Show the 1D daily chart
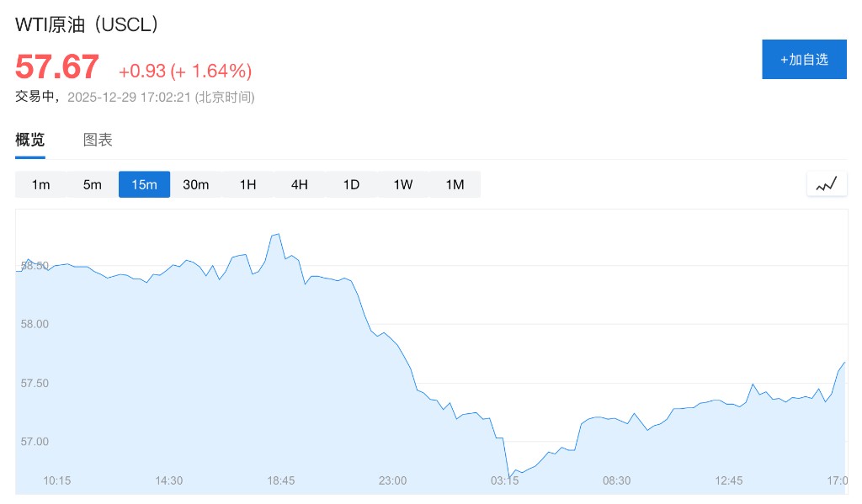Image resolution: width=862 pixels, height=504 pixels. (x=351, y=184)
